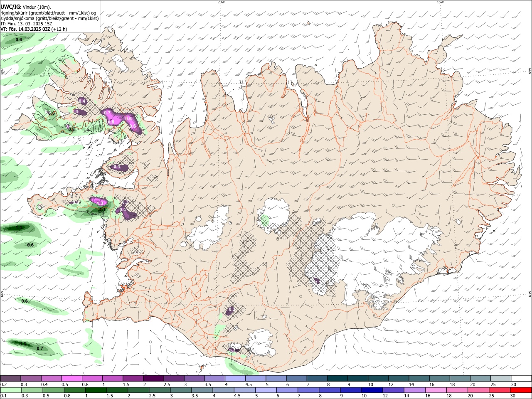
Task: Click the "rigning/skúrir (grænt/blátt/rautt" description line
Action: (x=48, y=12)
